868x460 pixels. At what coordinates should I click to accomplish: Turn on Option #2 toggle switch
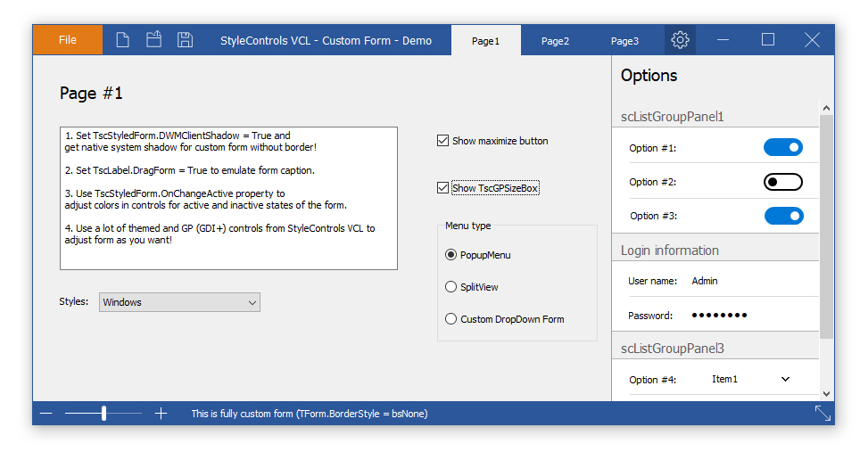pyautogui.click(x=783, y=182)
